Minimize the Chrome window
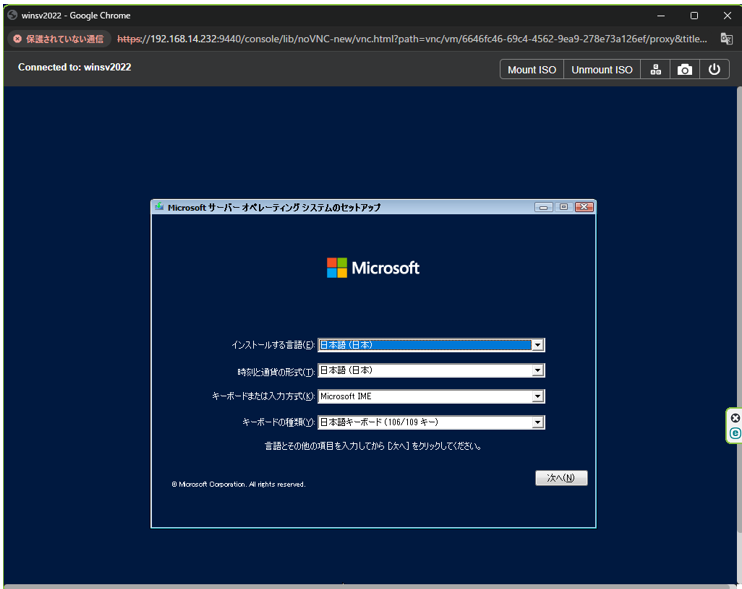This screenshot has height=589, width=742. click(661, 16)
